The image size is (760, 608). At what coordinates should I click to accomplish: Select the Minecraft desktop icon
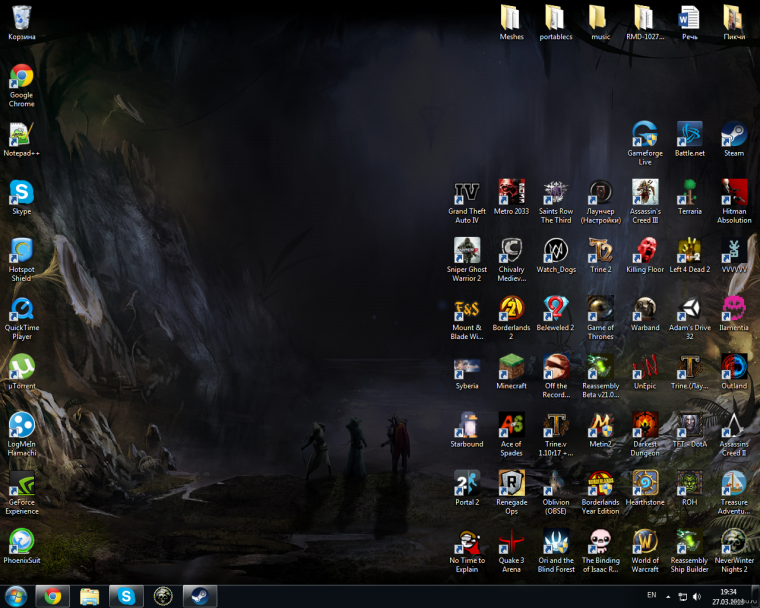(x=511, y=366)
